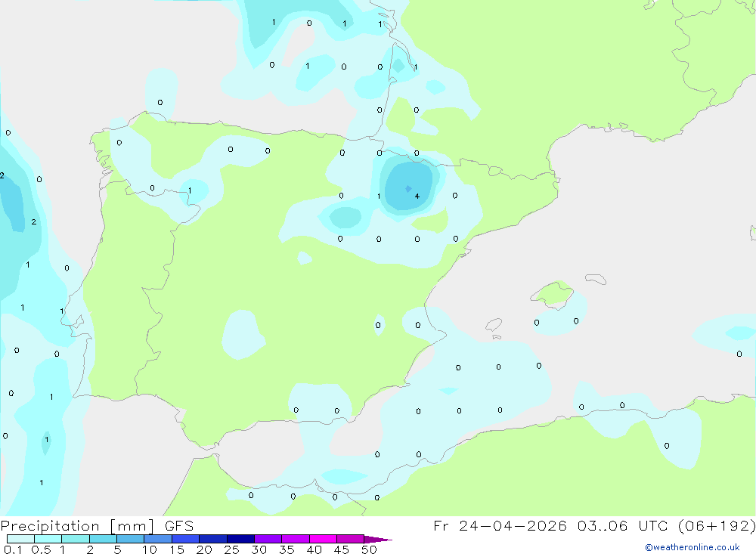Click the '4' precipitation value on the map
Viewport: 756px width, 554px height.
point(417,197)
